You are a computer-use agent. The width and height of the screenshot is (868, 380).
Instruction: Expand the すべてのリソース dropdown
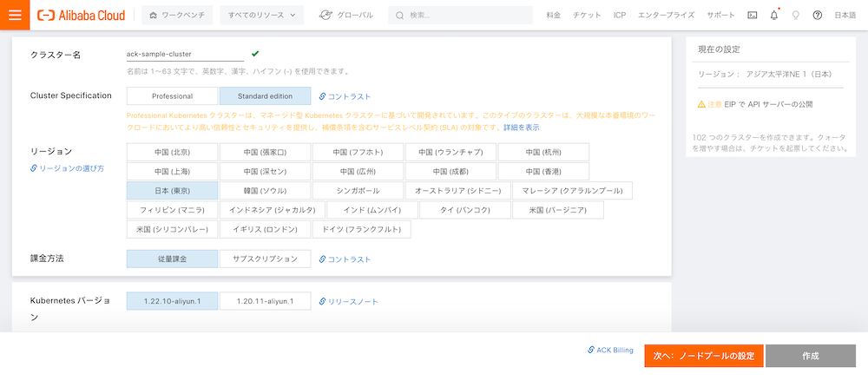tap(261, 15)
